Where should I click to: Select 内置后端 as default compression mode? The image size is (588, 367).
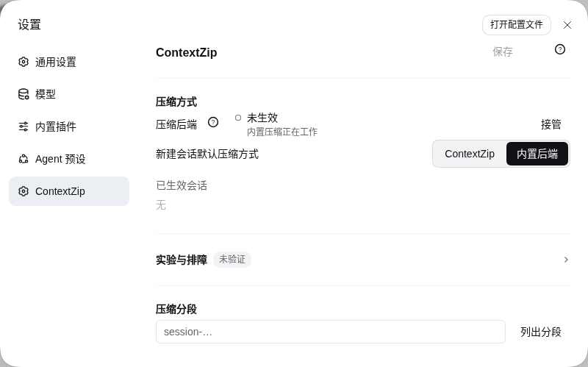tap(537, 154)
